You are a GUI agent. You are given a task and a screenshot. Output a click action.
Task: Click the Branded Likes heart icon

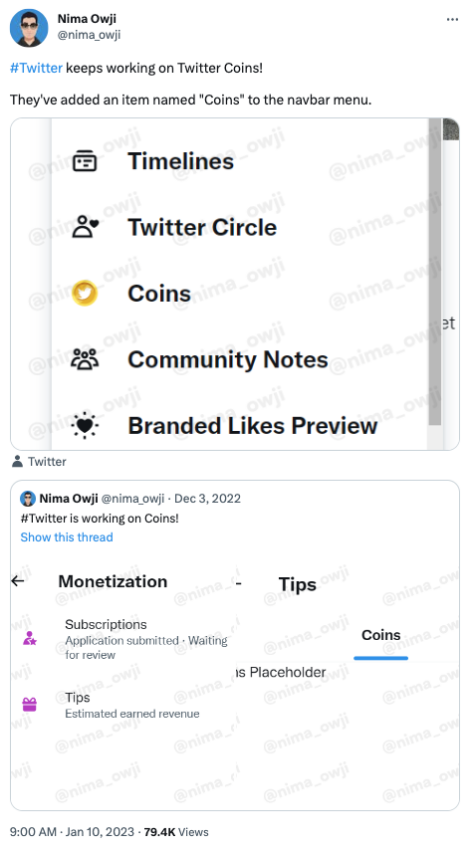pos(85,426)
